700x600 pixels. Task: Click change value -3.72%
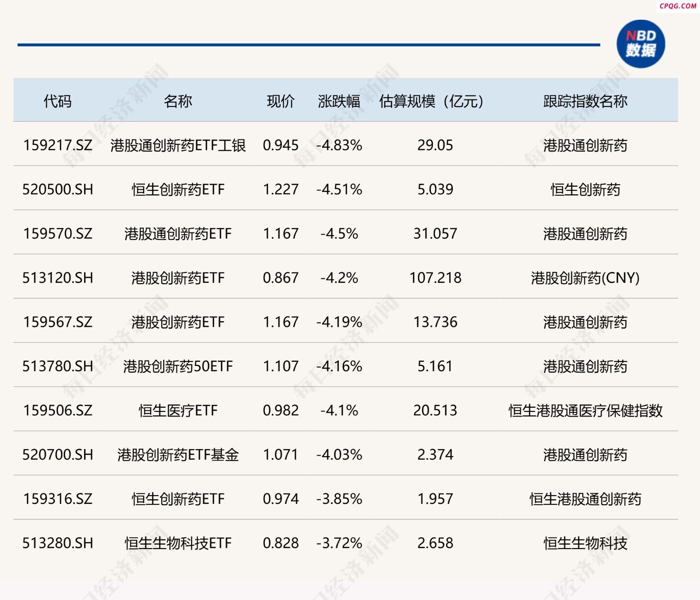pyautogui.click(x=339, y=543)
